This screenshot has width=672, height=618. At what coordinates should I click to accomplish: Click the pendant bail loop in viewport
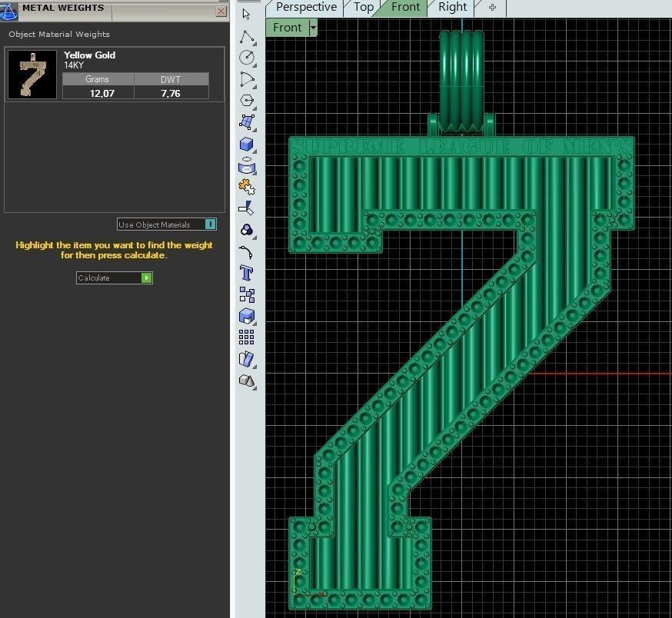461,79
